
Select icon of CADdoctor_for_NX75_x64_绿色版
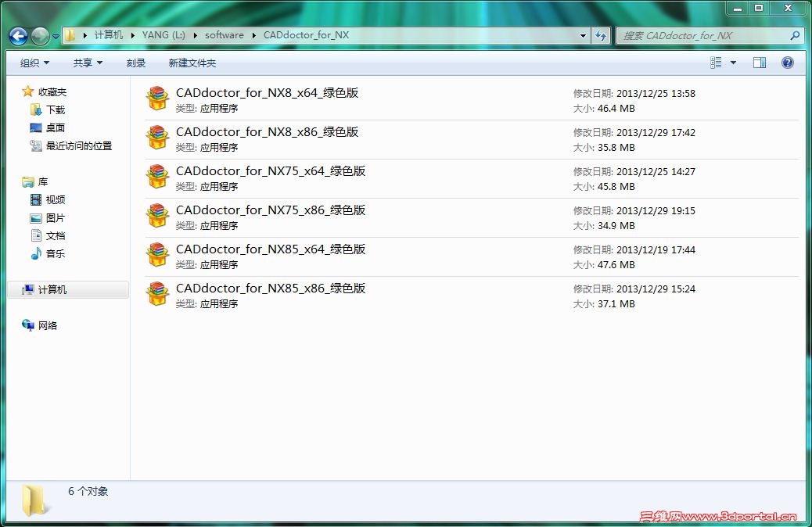coord(157,177)
